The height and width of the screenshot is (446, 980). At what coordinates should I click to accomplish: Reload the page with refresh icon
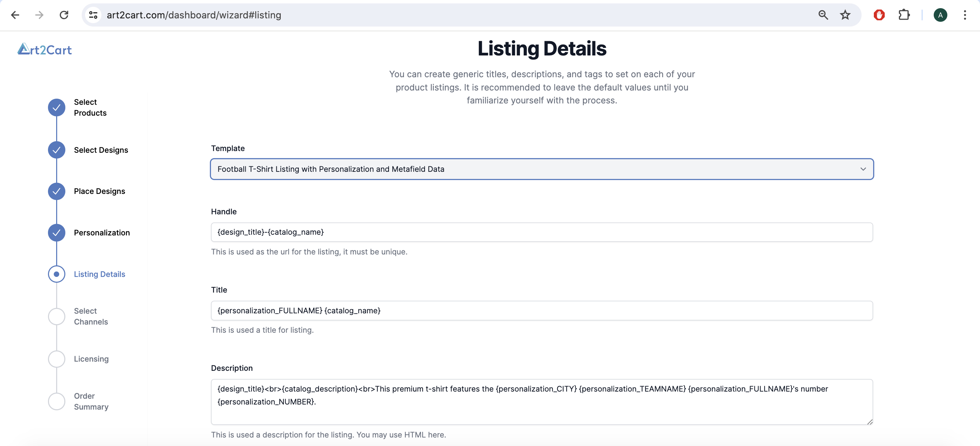(64, 15)
